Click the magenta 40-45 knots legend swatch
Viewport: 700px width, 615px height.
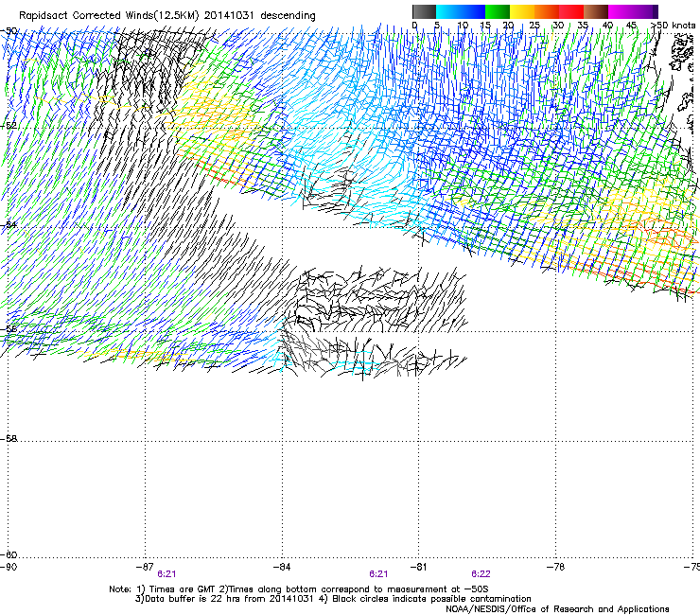click(621, 11)
